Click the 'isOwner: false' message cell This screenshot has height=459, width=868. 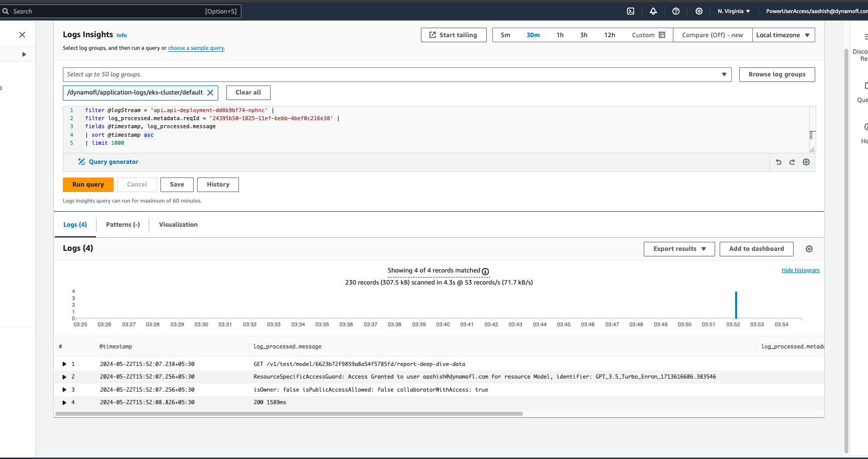tap(371, 390)
